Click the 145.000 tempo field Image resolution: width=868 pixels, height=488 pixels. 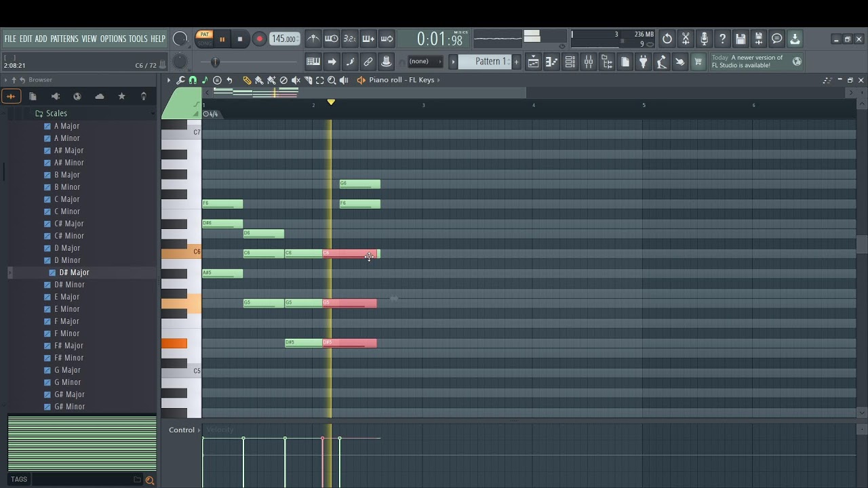(283, 39)
